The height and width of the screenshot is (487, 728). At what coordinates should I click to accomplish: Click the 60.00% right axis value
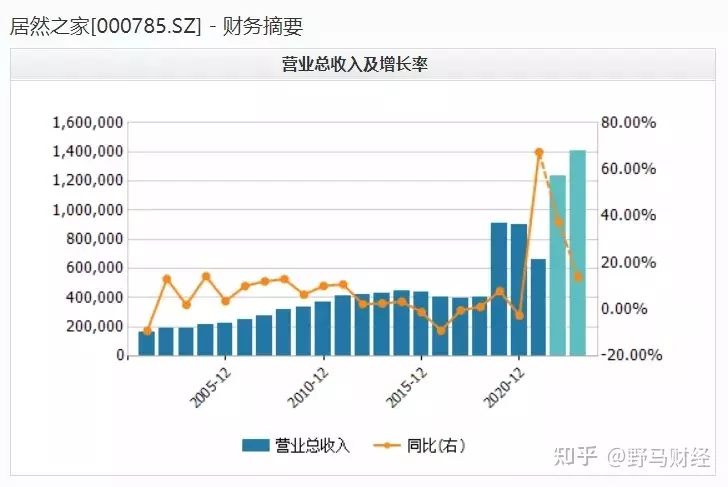pyautogui.click(x=628, y=169)
